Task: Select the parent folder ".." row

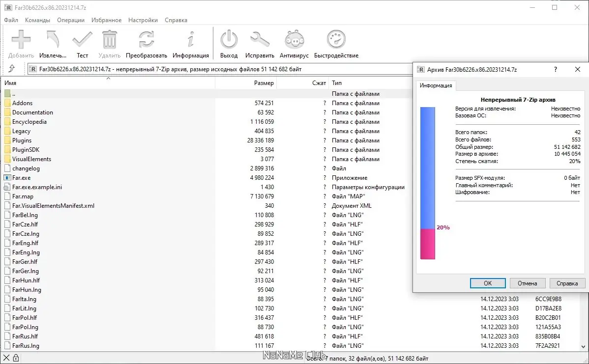Action: 206,94
